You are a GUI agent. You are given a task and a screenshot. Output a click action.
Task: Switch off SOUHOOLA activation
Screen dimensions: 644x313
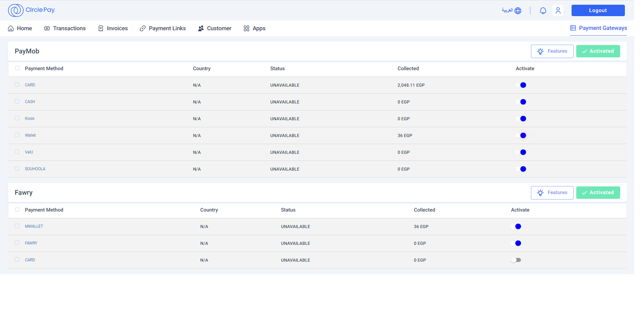(521, 169)
